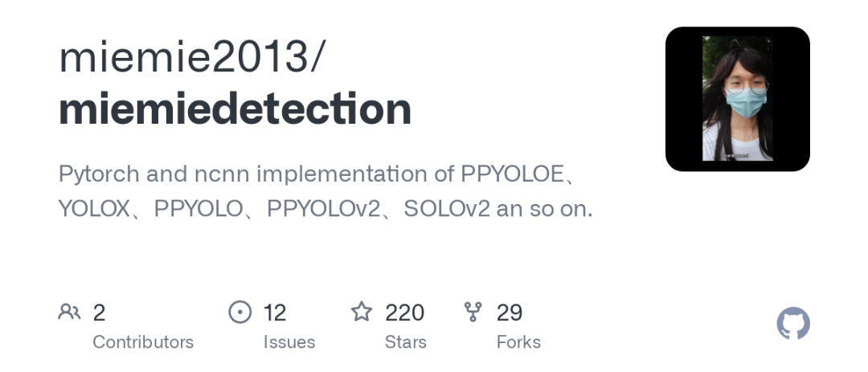This screenshot has height=372, width=868.
Task: Select the star count of 220
Action: [x=404, y=312]
